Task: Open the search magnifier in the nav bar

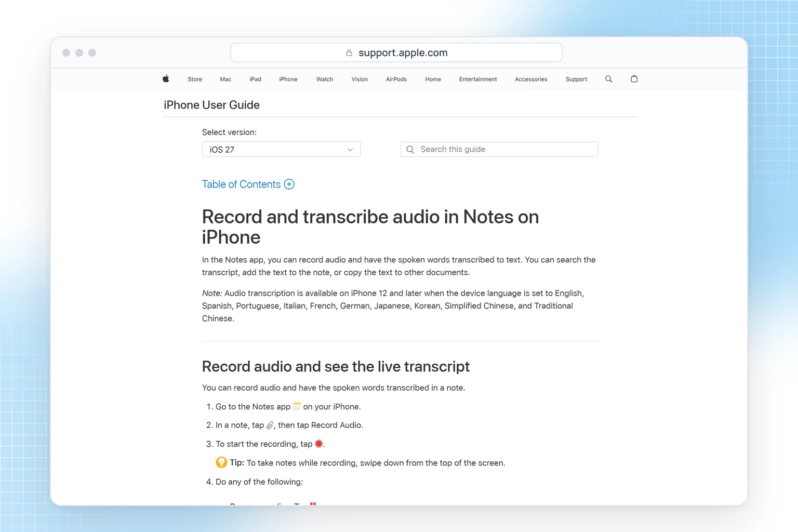Action: (608, 79)
